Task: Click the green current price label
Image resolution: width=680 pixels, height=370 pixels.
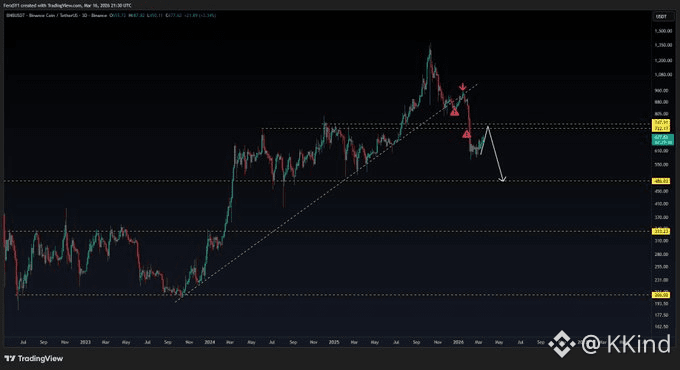Action: coord(663,140)
